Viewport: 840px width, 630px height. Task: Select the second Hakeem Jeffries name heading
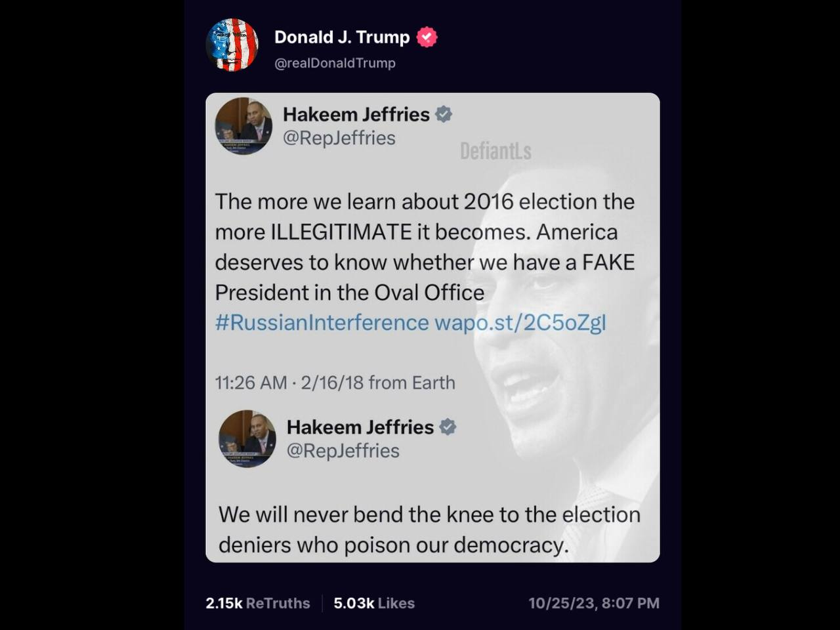pos(360,427)
